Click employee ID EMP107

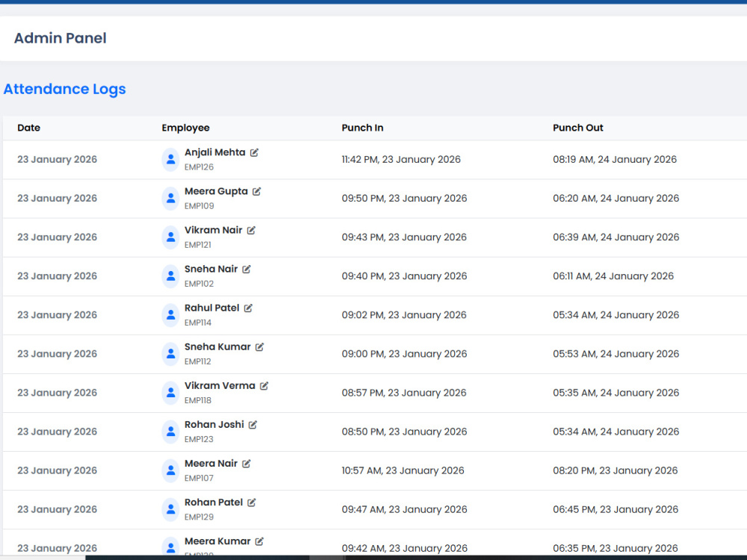point(199,478)
